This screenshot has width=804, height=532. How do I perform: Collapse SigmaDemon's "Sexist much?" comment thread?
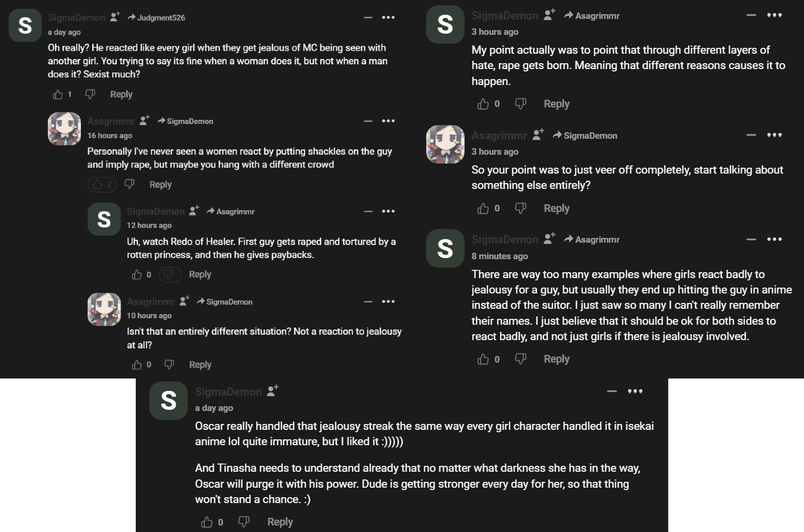coord(368,18)
